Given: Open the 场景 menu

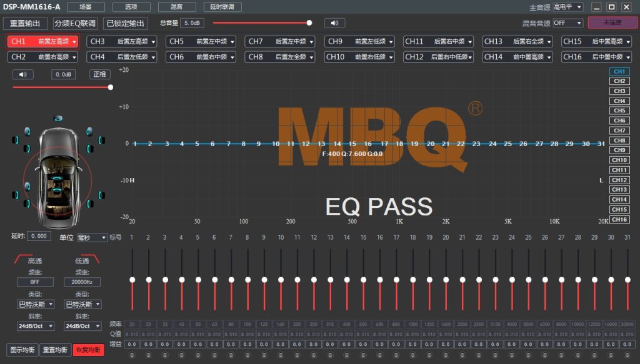Looking at the screenshot, I should (x=86, y=7).
